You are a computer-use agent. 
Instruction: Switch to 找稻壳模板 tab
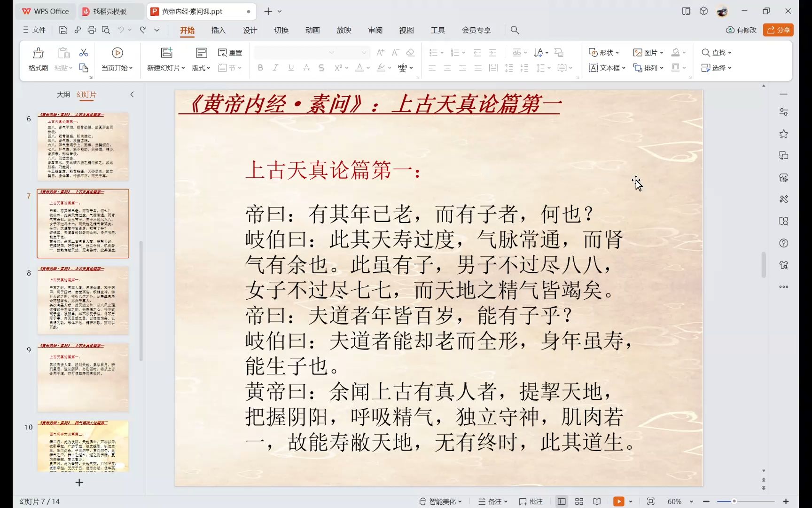pos(110,11)
